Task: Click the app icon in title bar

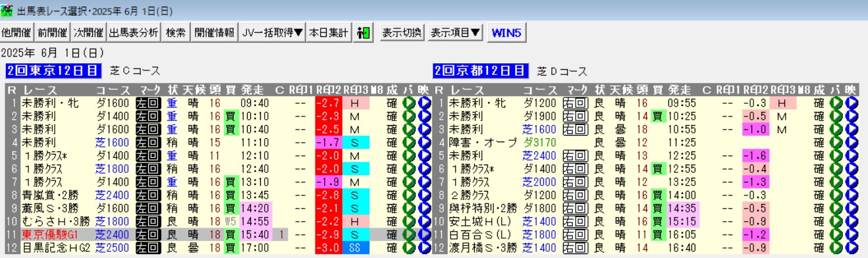Action: (7, 11)
